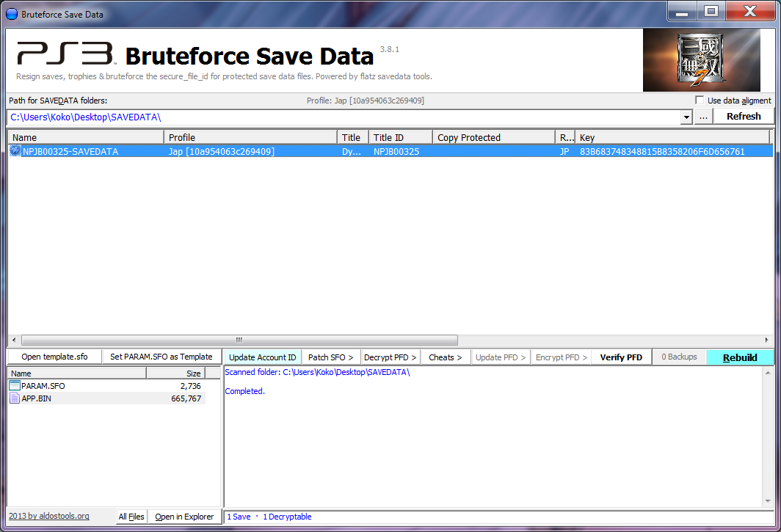Click the Update Account ID button
Image resolution: width=781 pixels, height=532 pixels.
263,357
